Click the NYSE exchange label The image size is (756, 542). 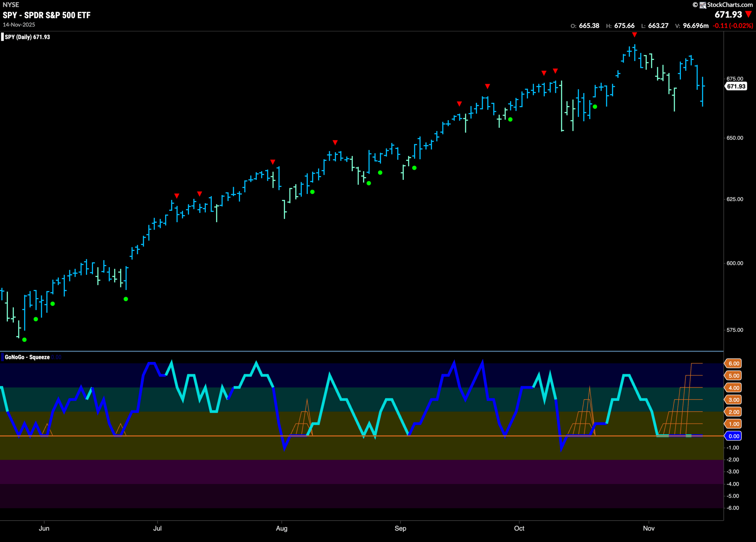click(x=11, y=5)
